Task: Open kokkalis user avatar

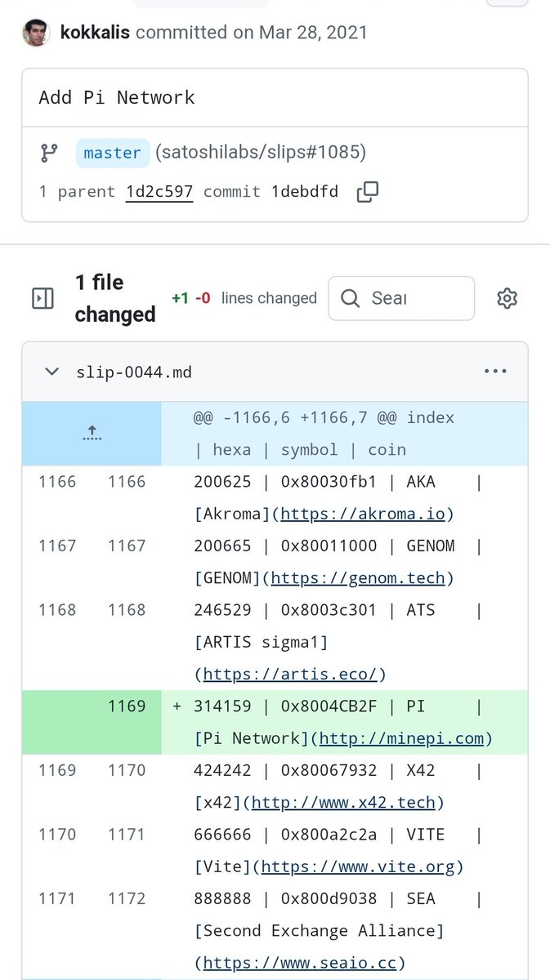Action: (36, 33)
